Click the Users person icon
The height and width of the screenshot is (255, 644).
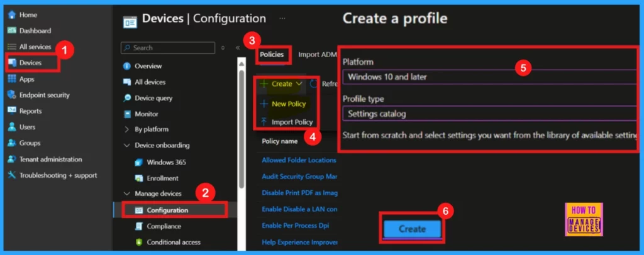[12, 127]
